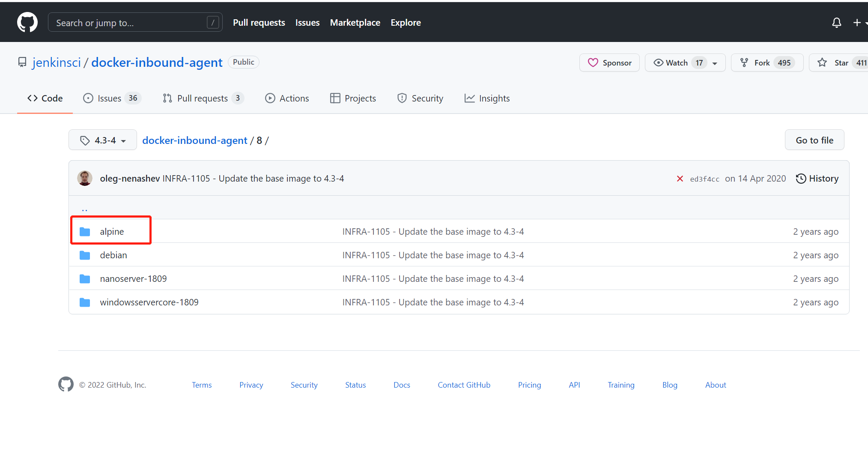Screen dimensions: 868x457
Task: Click the red X commit status icon
Action: pos(680,179)
